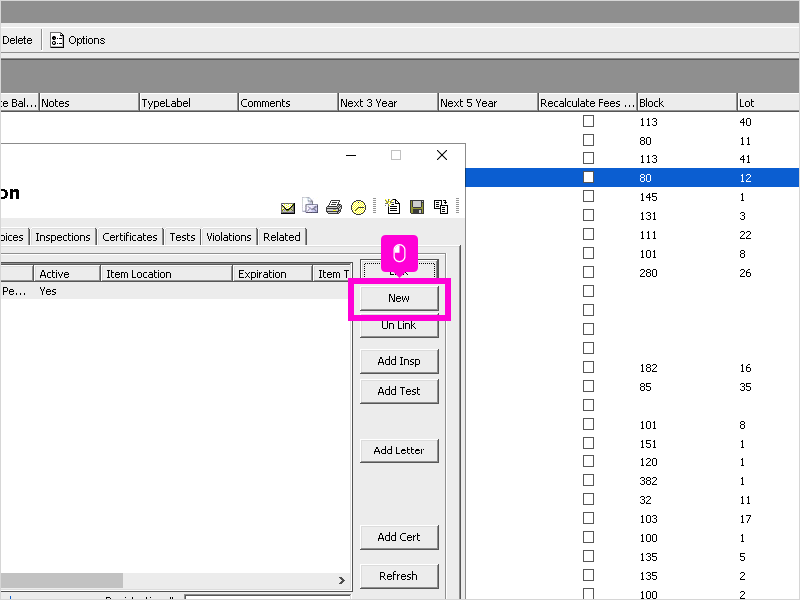Sort by the Notes column header
The width and height of the screenshot is (800, 600).
coord(89,103)
